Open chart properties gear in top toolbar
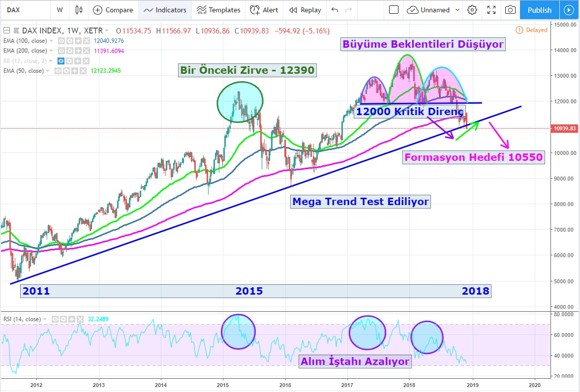 [x=472, y=10]
